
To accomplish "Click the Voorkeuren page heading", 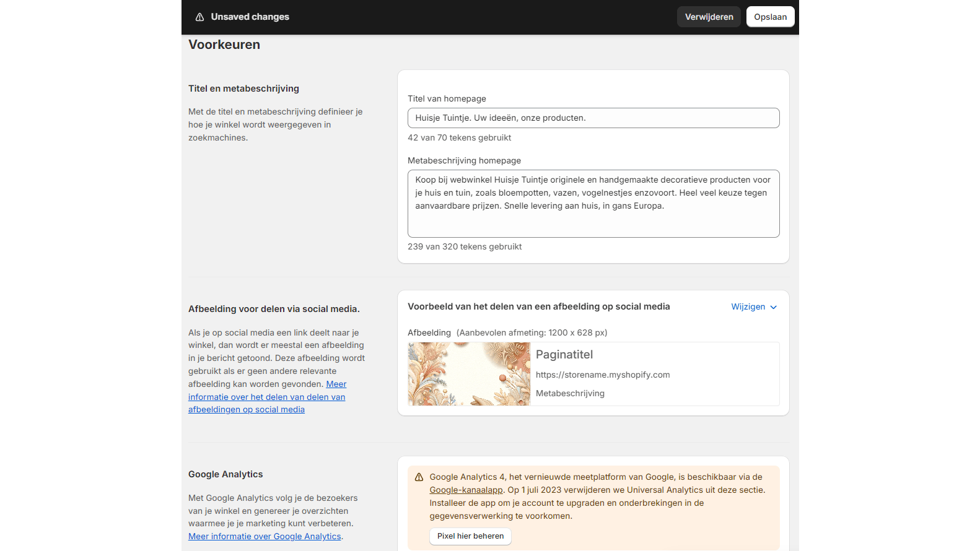I will pos(224,45).
